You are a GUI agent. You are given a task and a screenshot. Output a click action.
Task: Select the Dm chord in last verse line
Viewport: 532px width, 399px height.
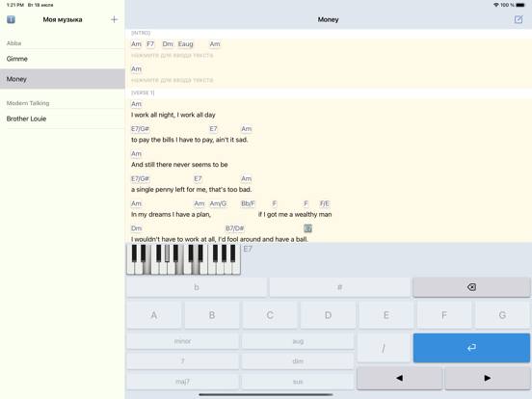click(x=137, y=228)
